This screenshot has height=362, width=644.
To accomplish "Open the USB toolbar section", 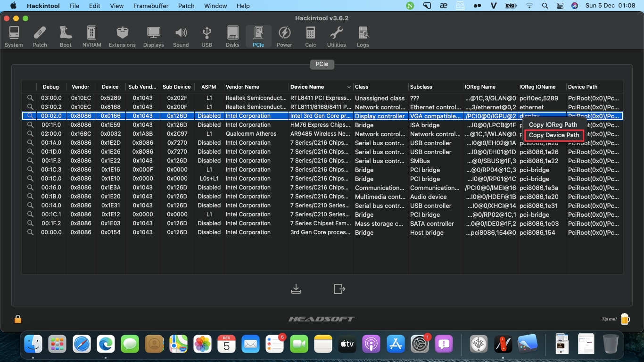I will [x=206, y=37].
